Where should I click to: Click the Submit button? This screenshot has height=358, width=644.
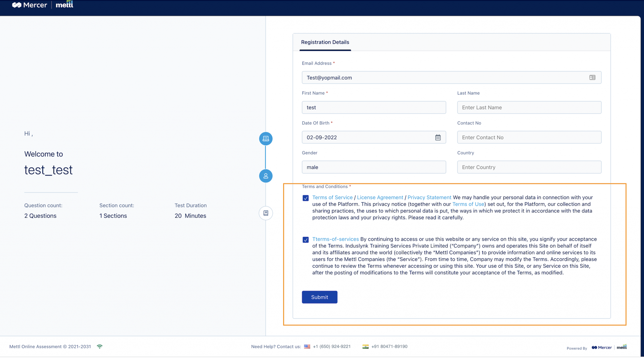coord(319,297)
